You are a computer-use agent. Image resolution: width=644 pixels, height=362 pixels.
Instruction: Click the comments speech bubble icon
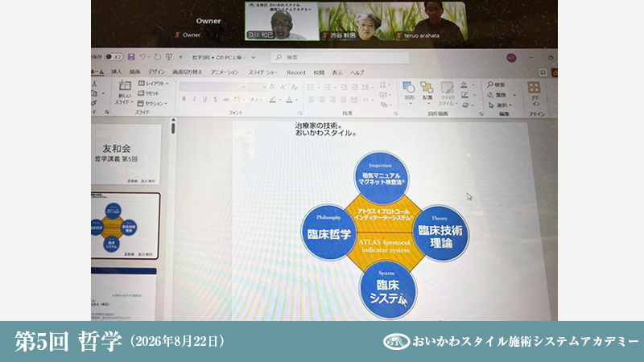543,72
